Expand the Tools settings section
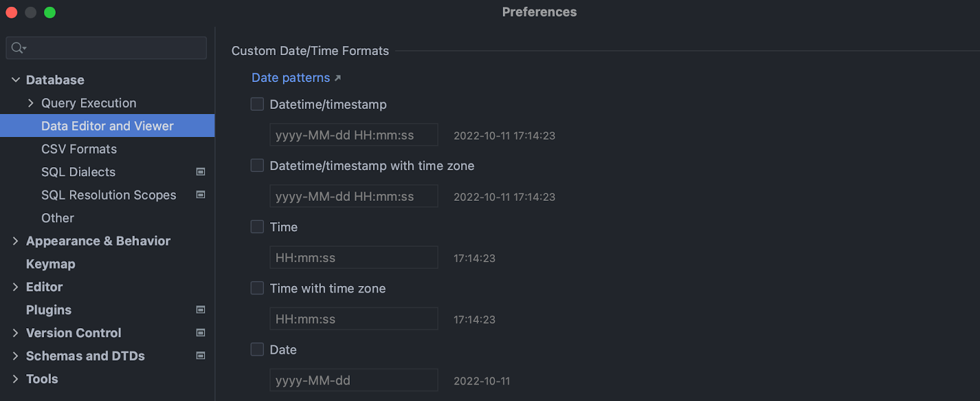Viewport: 980px width, 401px height. tap(16, 379)
